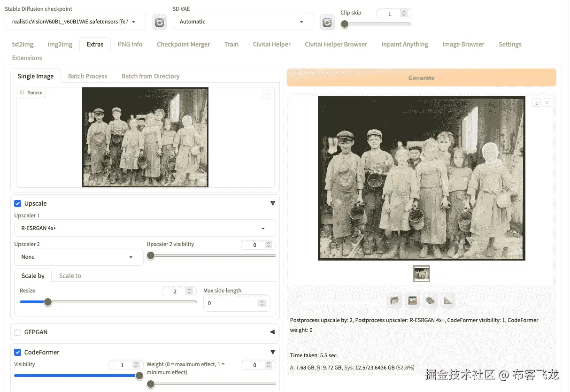Disable the Upscale checkbox

[18, 203]
